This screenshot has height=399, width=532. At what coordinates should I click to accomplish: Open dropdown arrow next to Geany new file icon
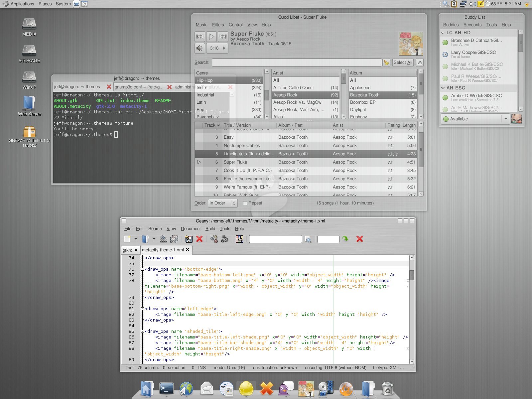point(136,239)
